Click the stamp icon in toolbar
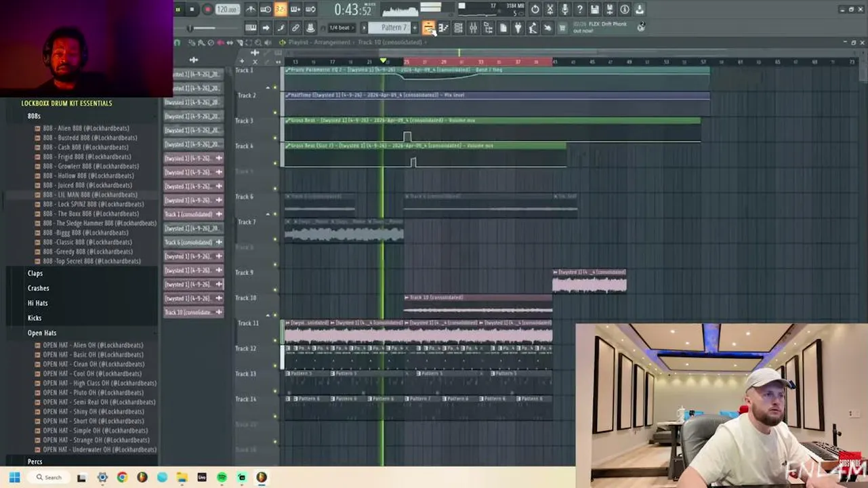This screenshot has width=868, height=488. tap(310, 28)
